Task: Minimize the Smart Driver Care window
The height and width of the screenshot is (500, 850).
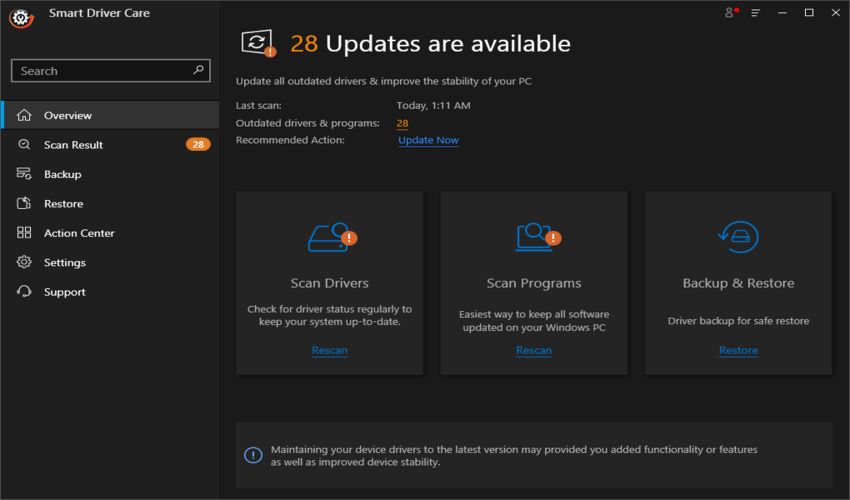Action: tap(782, 12)
